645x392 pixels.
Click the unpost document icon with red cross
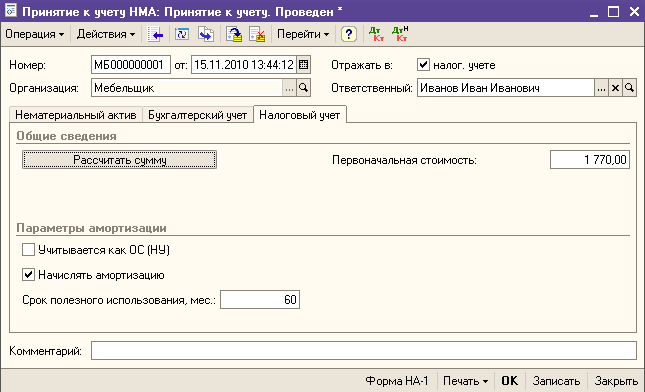(x=258, y=34)
